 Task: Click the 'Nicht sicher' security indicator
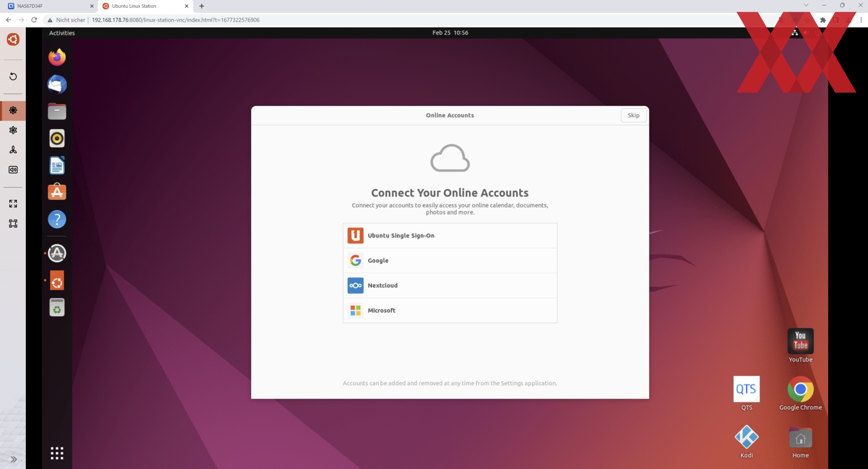click(66, 20)
